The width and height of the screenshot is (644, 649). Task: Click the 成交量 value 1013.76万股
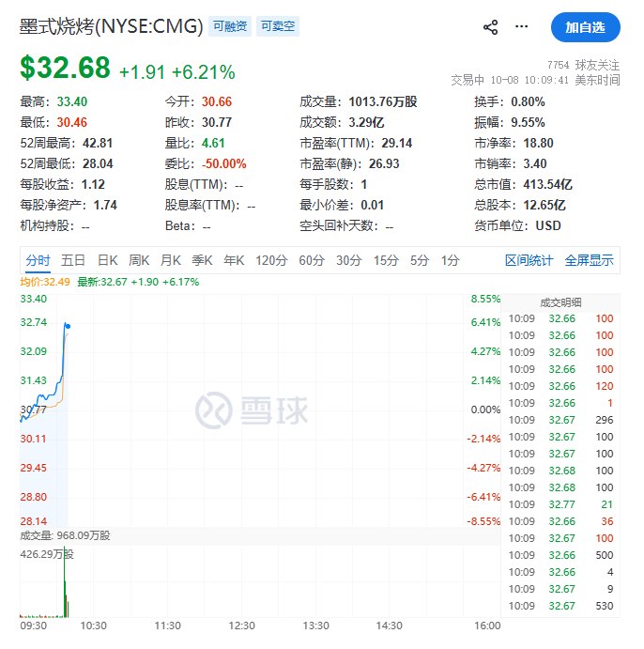pyautogui.click(x=383, y=101)
